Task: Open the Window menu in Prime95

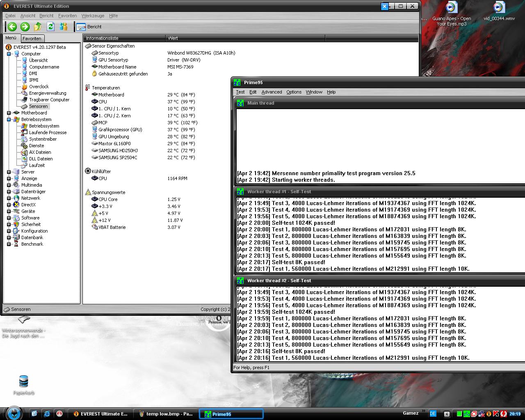Action: click(x=314, y=92)
